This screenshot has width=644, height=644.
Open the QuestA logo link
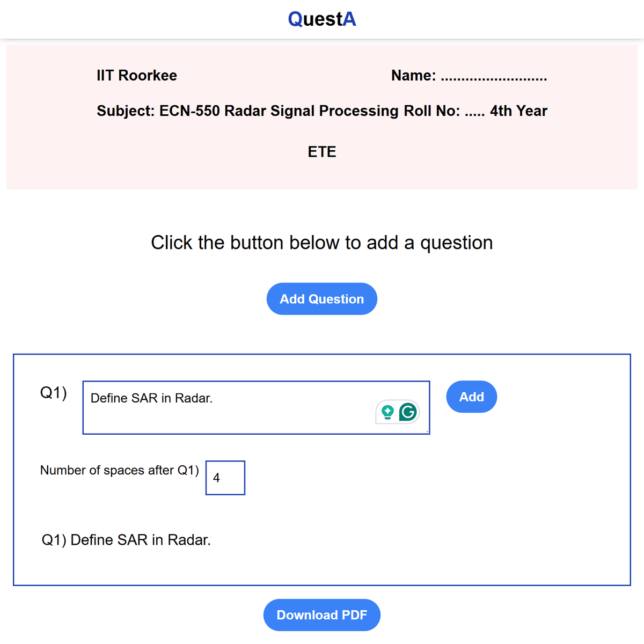[x=322, y=19]
